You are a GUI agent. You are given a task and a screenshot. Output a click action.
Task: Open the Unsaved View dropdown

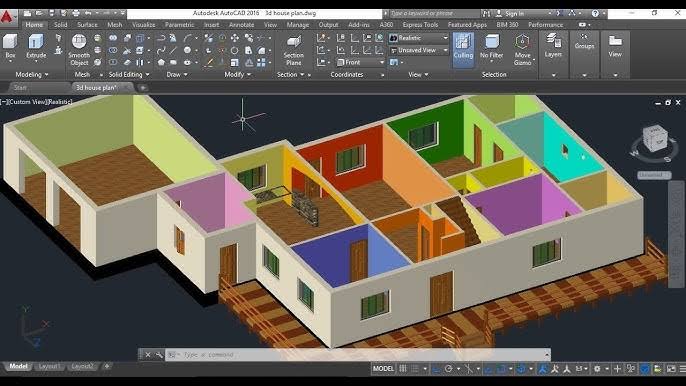pyautogui.click(x=419, y=50)
